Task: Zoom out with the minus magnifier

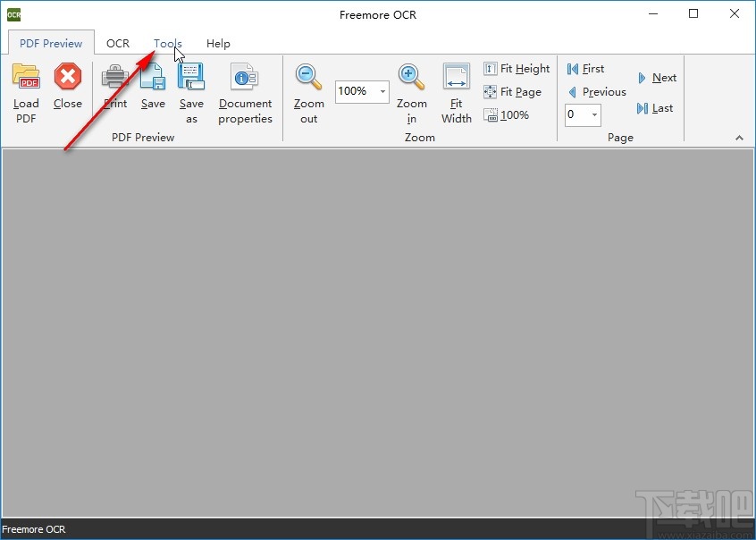Action: (308, 76)
